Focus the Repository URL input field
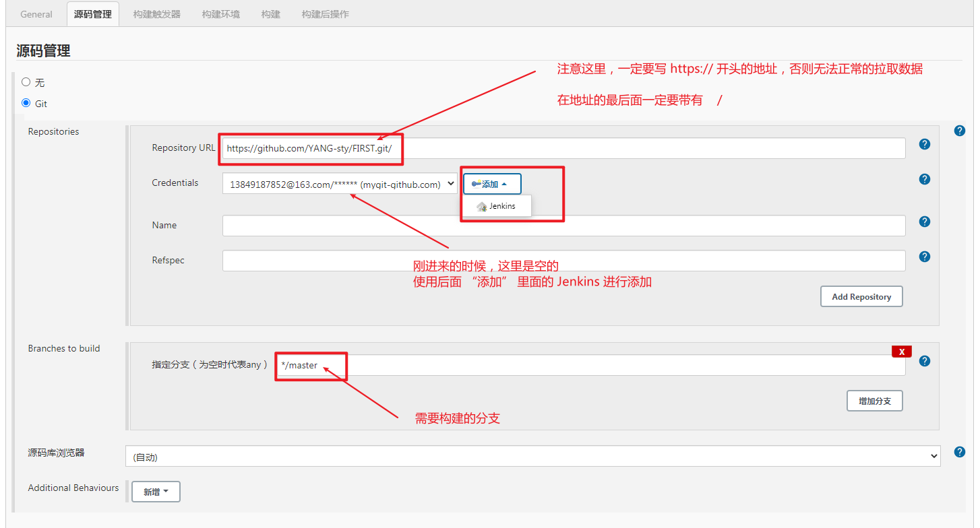The width and height of the screenshot is (980, 528). pos(563,148)
